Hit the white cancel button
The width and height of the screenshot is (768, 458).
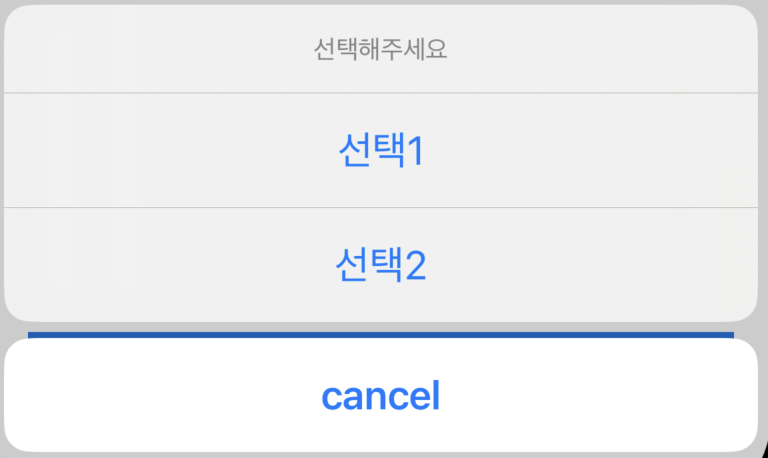click(x=380, y=396)
